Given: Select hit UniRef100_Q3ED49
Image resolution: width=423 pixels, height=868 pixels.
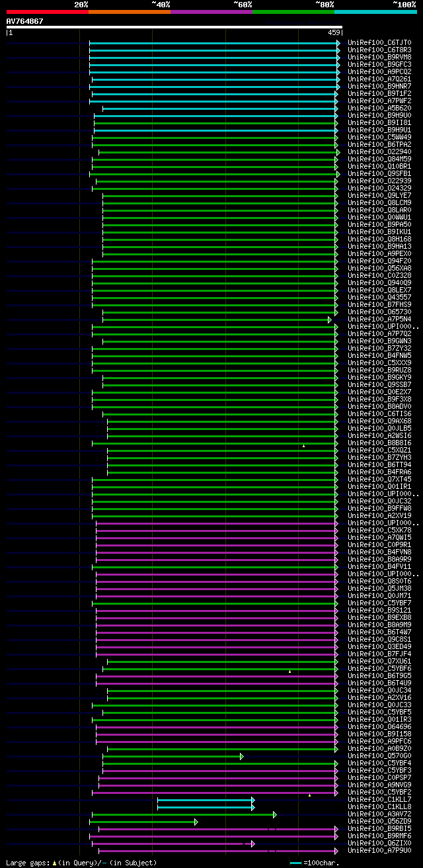Looking at the screenshot, I should 379,647.
